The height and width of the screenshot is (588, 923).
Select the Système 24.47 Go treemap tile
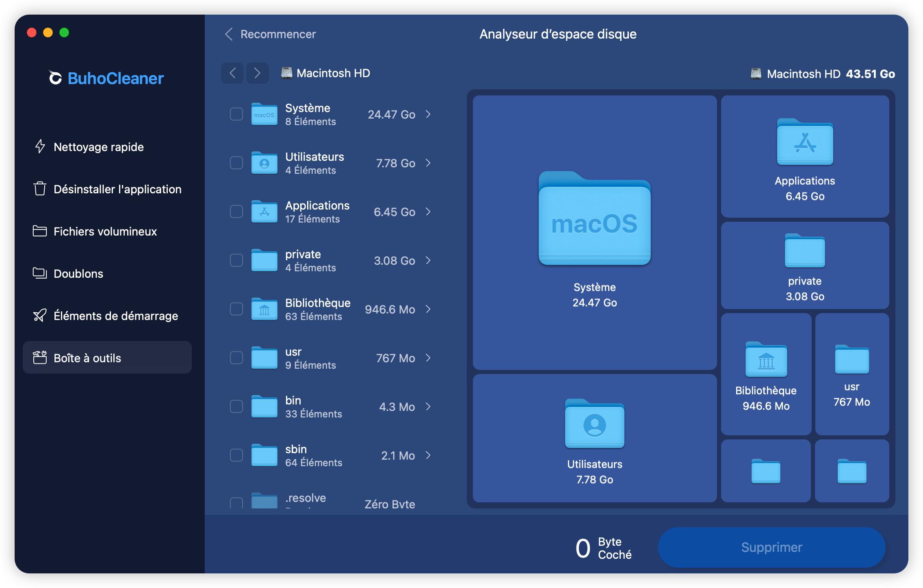(595, 233)
